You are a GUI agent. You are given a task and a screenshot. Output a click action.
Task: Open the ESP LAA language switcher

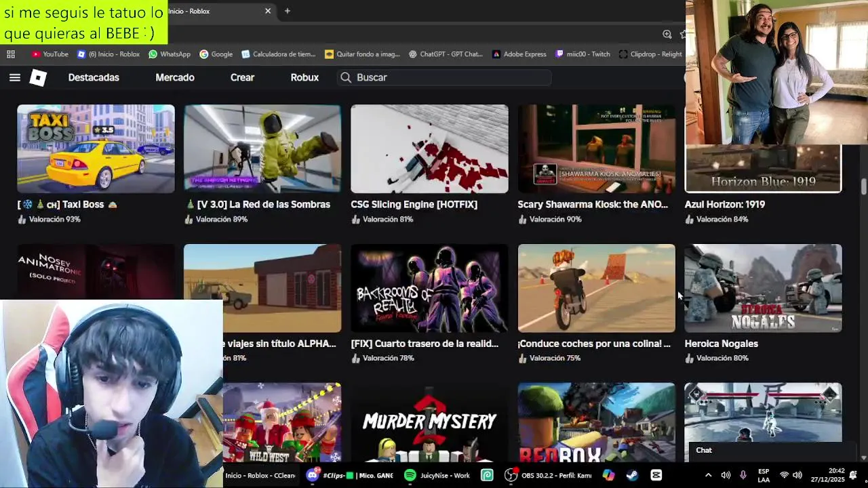point(764,475)
